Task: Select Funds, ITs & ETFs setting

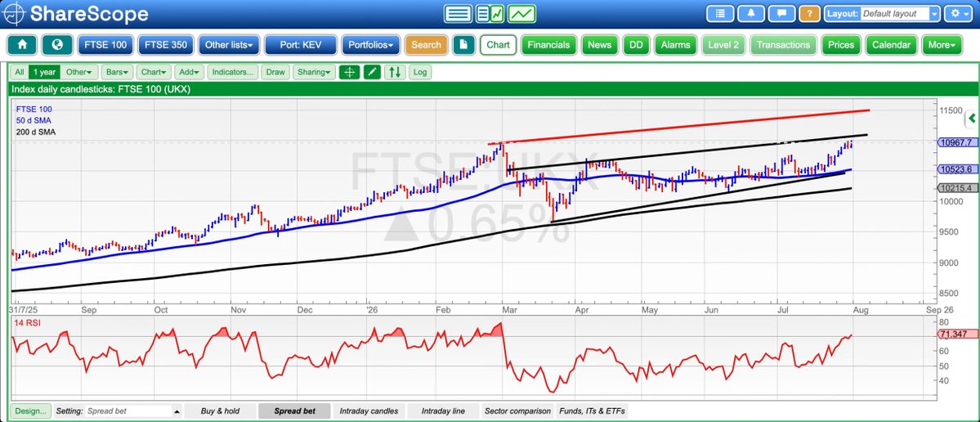Action: pyautogui.click(x=592, y=411)
